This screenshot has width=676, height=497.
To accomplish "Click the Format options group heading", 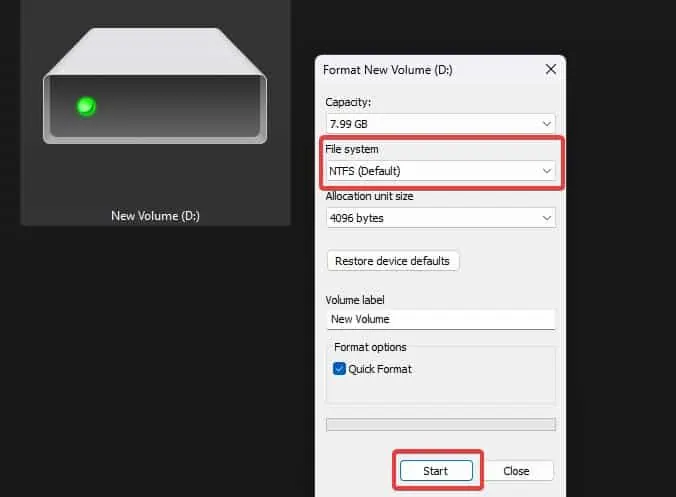I will pos(370,347).
